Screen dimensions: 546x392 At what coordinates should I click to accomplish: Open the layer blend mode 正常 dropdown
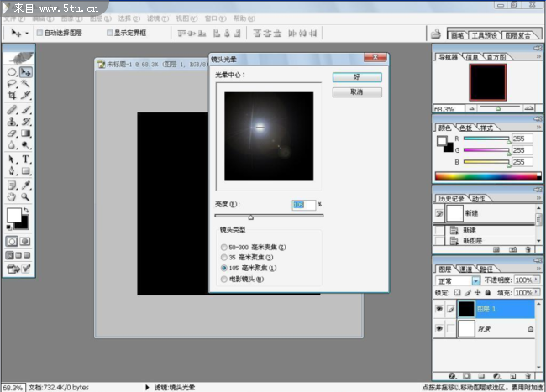click(x=475, y=280)
